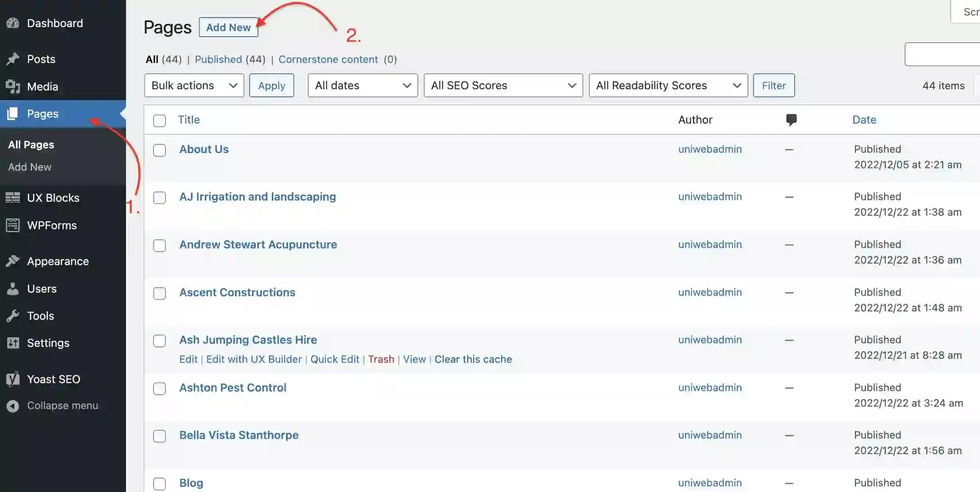Click the red Trash link
980x492 pixels.
(381, 359)
